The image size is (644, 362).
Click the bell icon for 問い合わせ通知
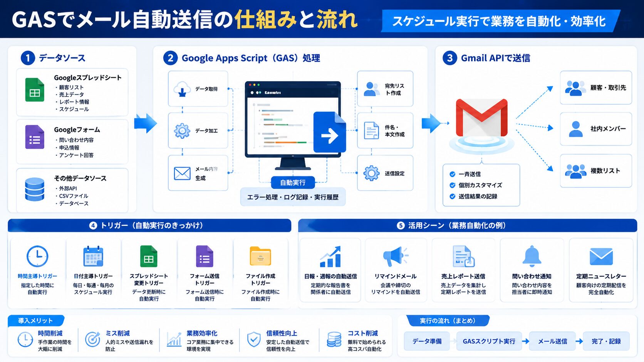[x=532, y=256]
